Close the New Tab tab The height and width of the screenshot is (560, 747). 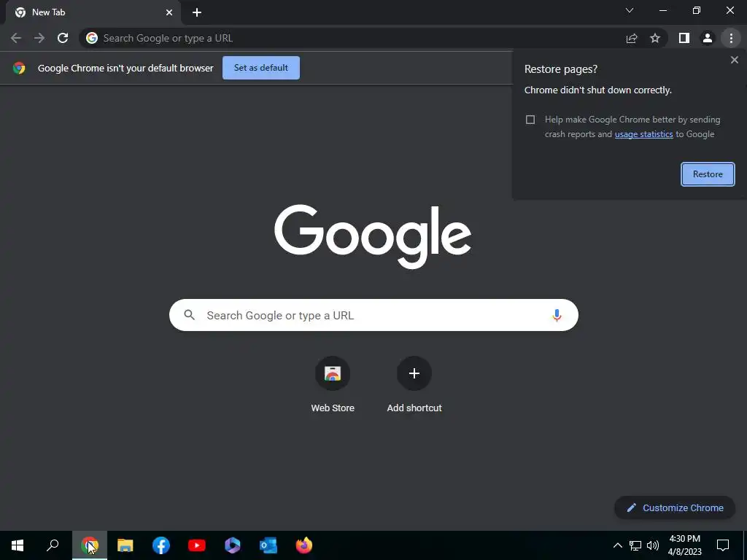point(169,12)
